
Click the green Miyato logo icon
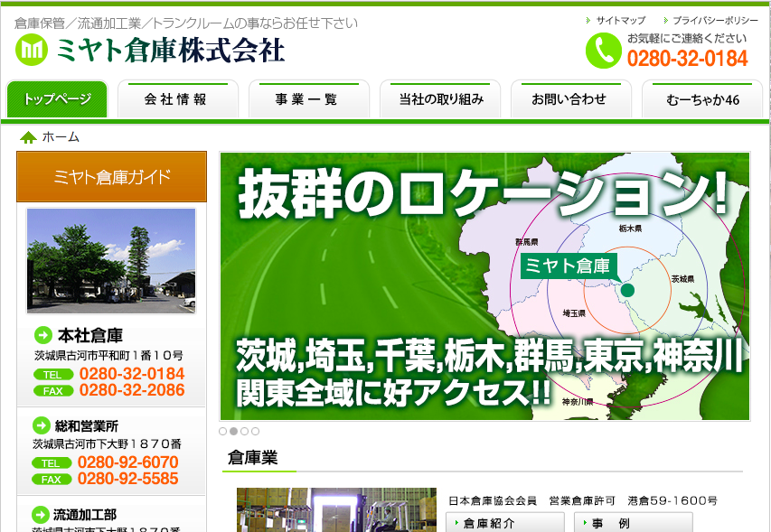(32, 50)
